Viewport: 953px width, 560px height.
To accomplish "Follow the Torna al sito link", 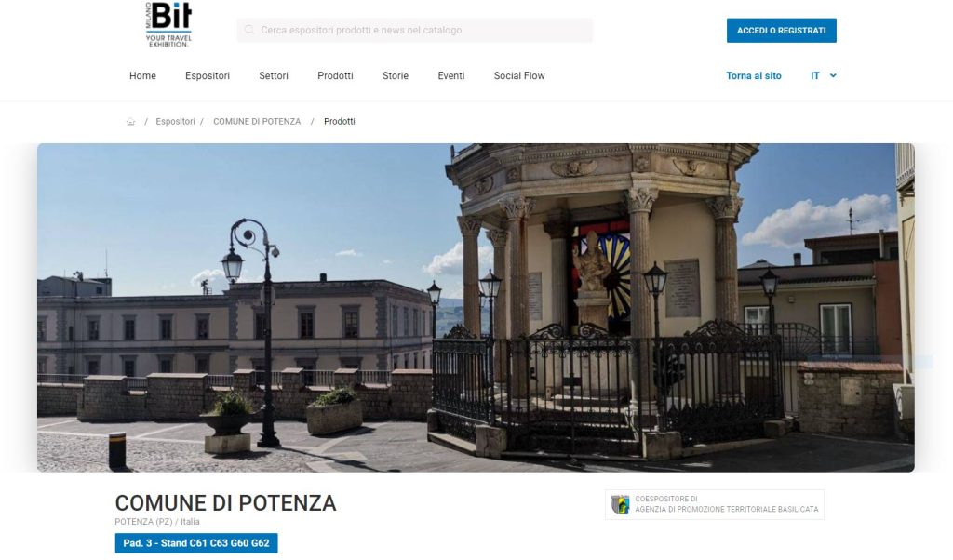I will pyautogui.click(x=754, y=76).
